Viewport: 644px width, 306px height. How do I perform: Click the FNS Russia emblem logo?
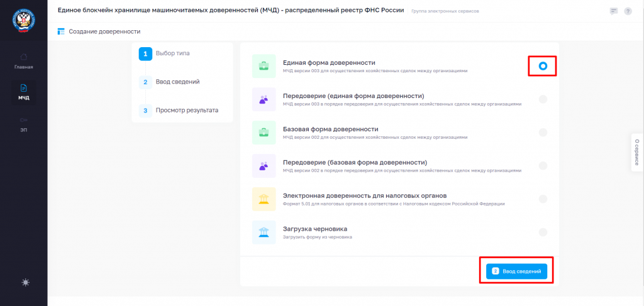[x=23, y=21]
